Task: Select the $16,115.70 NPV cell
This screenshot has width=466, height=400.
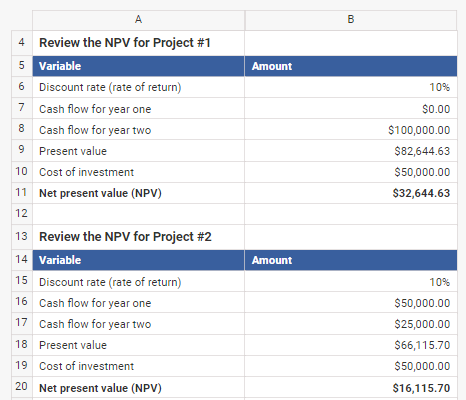Action: point(351,387)
